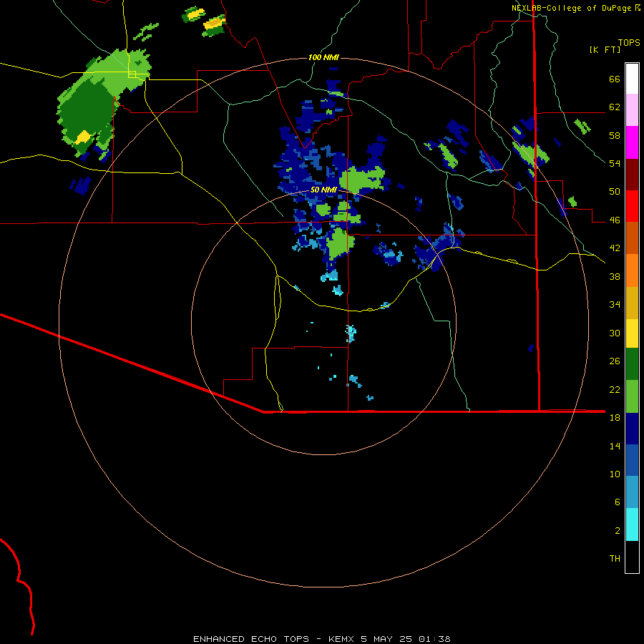Viewport: 644px width, 644px height.
Task: Select the '38' legend label
Action: click(615, 276)
